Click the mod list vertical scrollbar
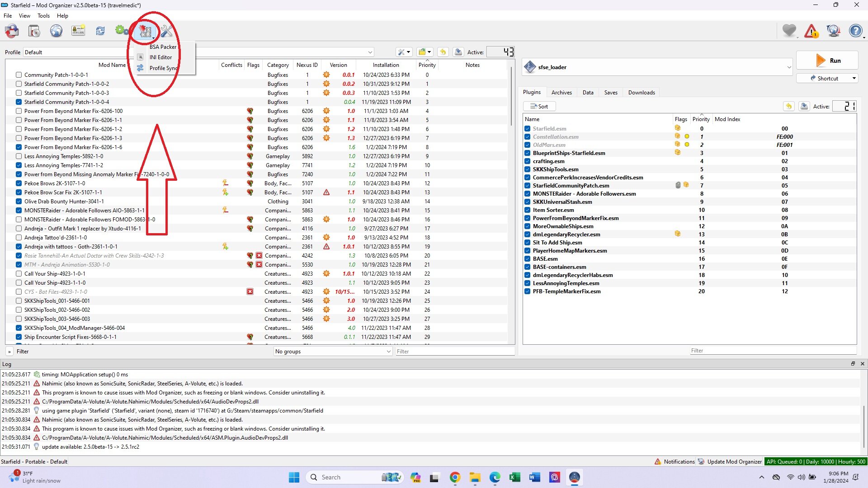The image size is (868, 488). 511,96
